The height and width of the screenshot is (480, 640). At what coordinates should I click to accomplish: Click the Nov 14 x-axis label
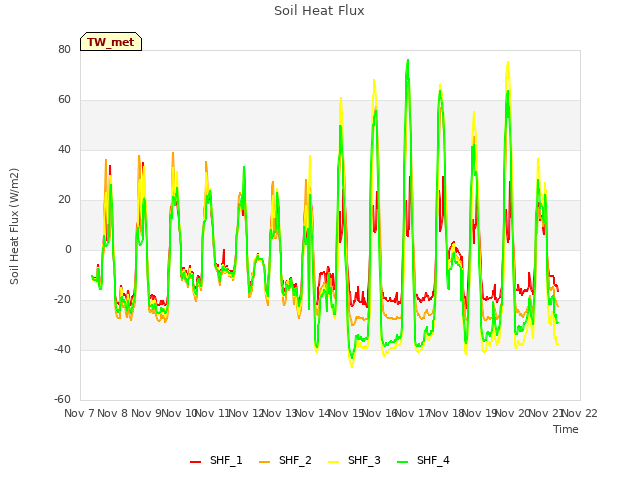click(312, 413)
